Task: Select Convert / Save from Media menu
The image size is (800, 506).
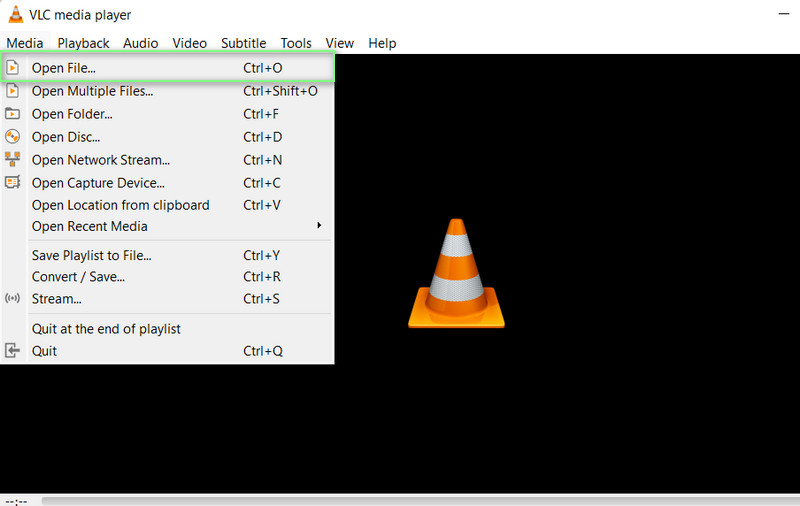Action: pyautogui.click(x=78, y=277)
